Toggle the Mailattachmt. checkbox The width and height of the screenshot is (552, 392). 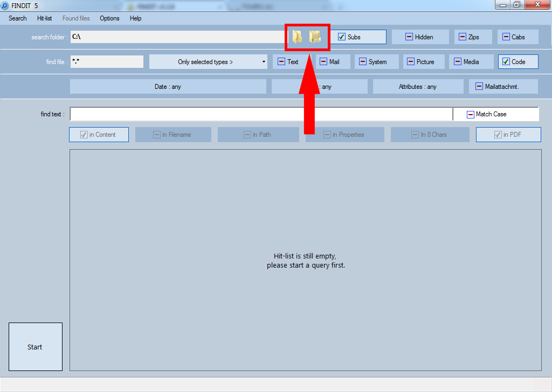(x=479, y=86)
